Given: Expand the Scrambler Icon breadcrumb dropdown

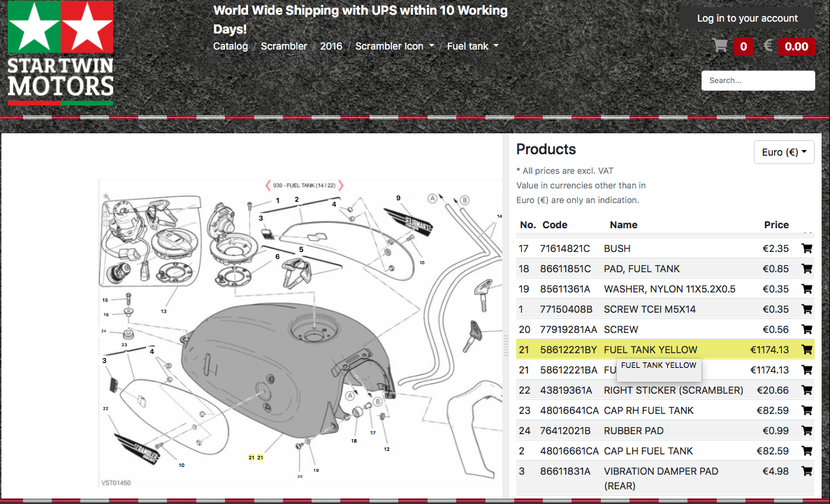Looking at the screenshot, I should click(394, 46).
